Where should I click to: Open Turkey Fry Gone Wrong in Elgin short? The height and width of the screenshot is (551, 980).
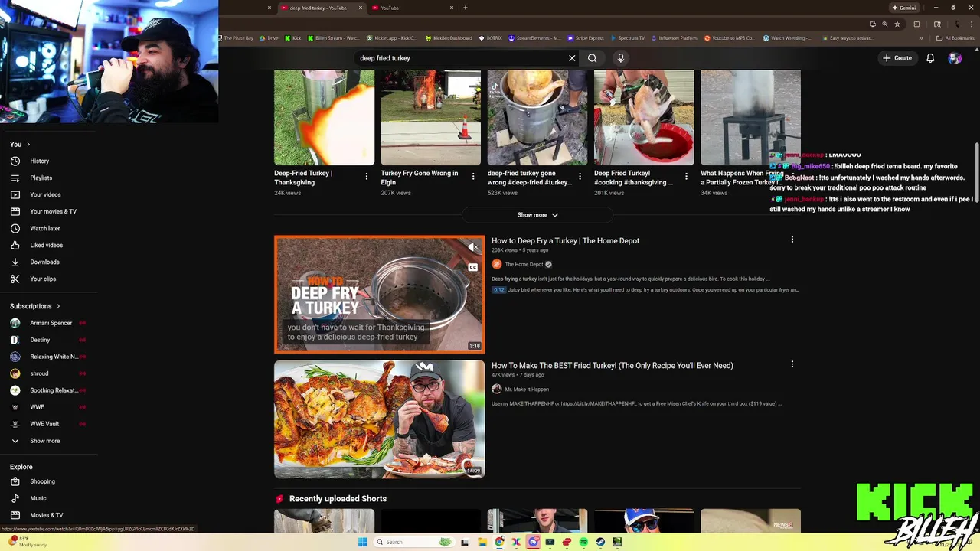click(x=430, y=118)
